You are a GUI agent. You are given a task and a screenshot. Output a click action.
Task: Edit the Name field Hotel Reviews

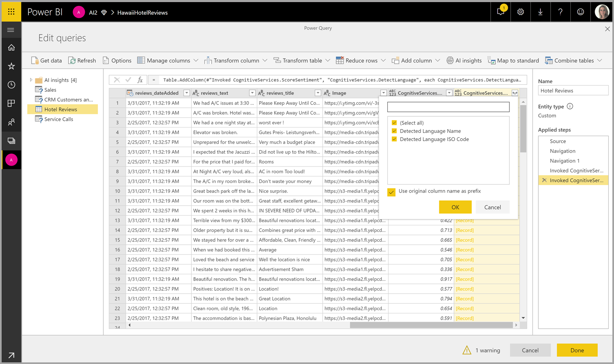(573, 90)
